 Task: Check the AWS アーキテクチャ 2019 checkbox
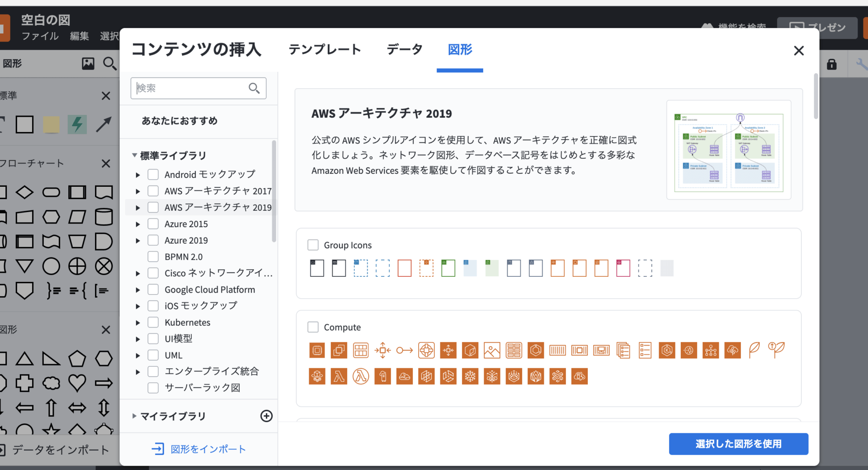coord(153,208)
